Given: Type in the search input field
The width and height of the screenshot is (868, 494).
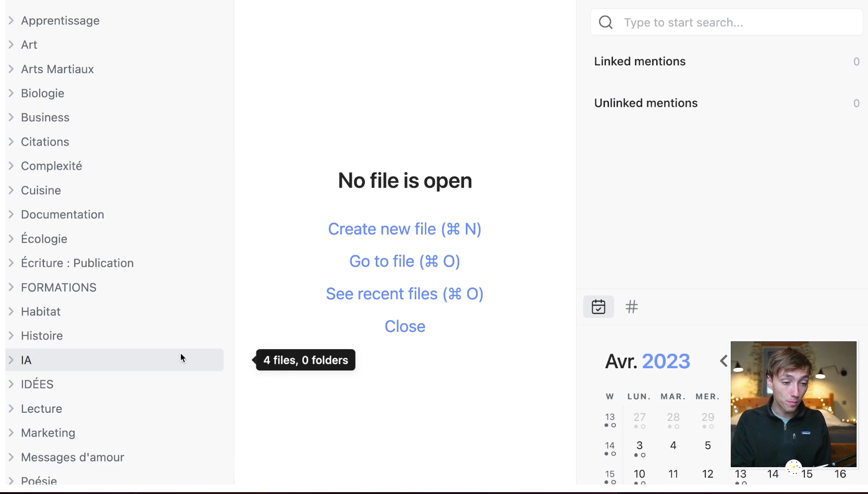Looking at the screenshot, I should (x=736, y=22).
